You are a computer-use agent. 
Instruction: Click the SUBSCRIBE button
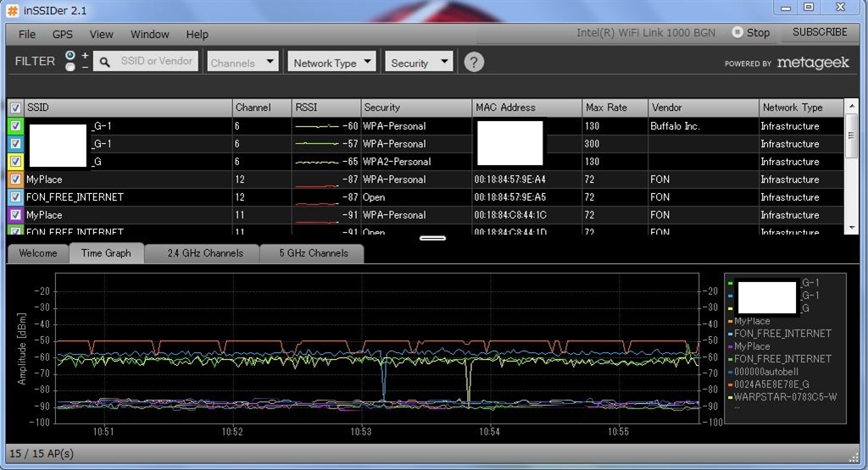tap(820, 32)
